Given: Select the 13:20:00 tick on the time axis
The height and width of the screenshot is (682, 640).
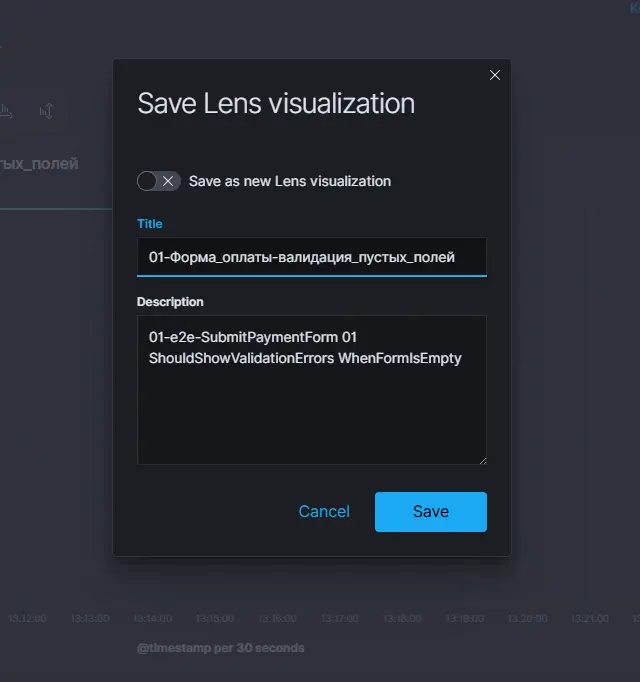Looking at the screenshot, I should [526, 619].
